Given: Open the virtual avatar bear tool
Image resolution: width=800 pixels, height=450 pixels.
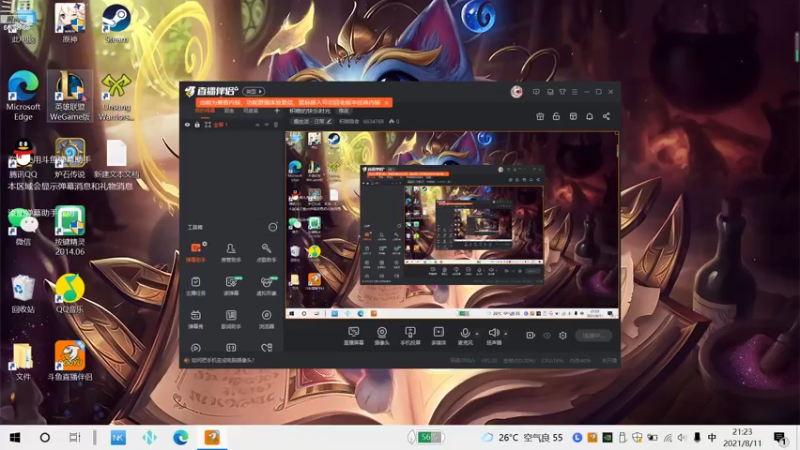Looking at the screenshot, I should click(266, 286).
